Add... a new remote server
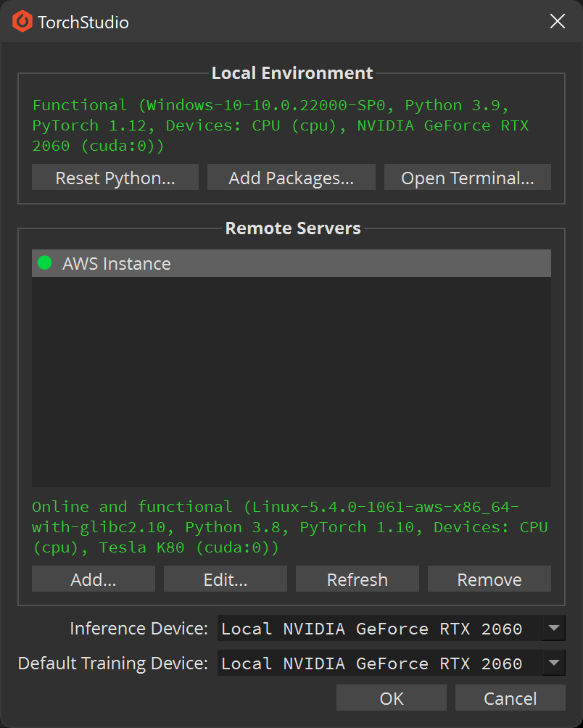The image size is (583, 728). pos(94,579)
